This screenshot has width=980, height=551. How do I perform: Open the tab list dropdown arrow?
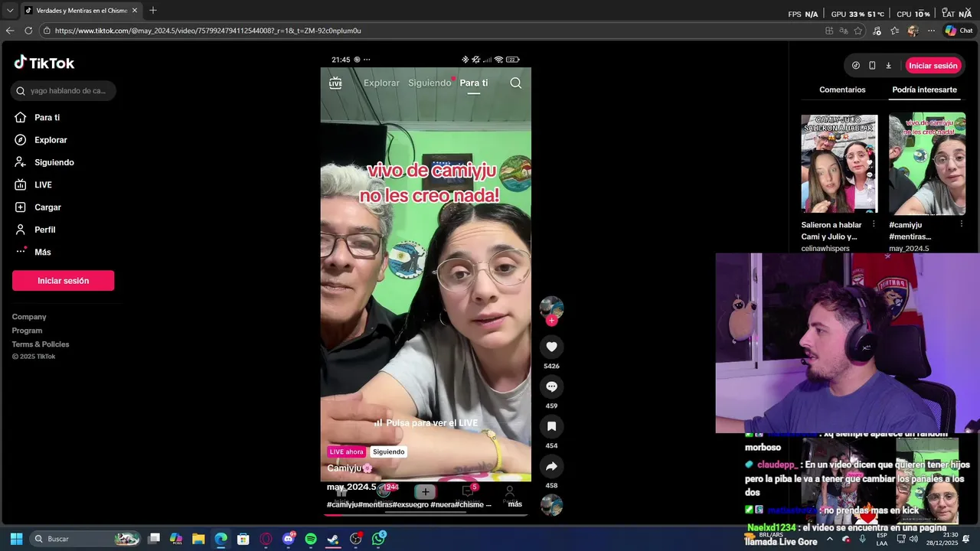pos(10,11)
